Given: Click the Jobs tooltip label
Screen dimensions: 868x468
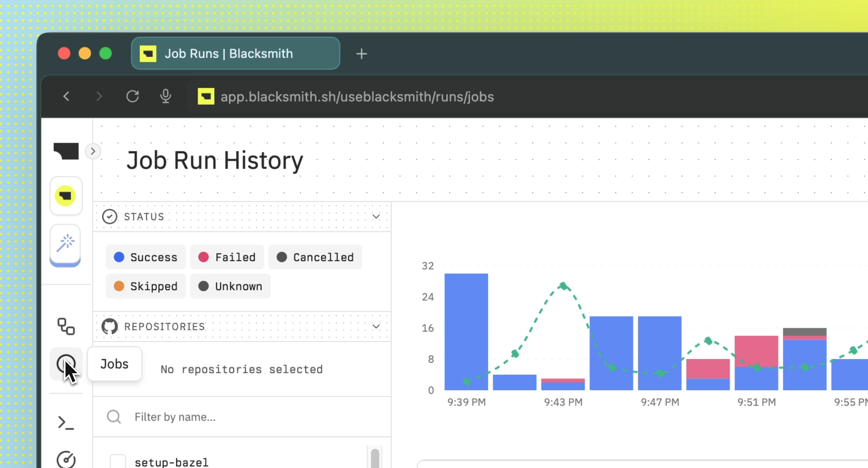Looking at the screenshot, I should coord(114,364).
